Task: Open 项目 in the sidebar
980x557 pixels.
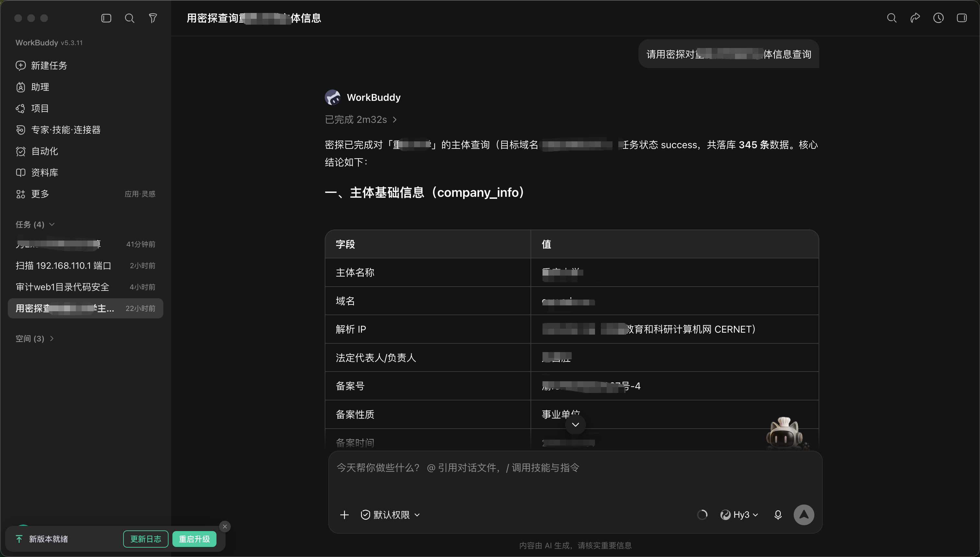Action: coord(85,108)
